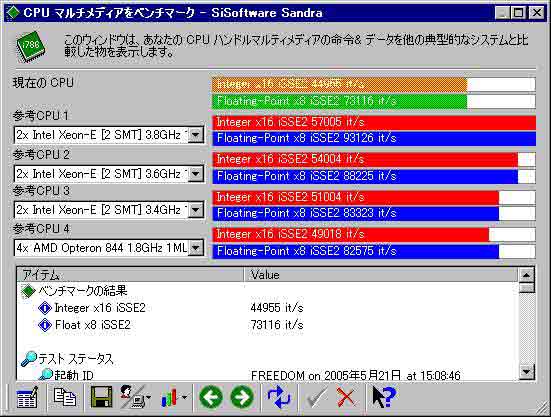
Task: Open the 参考CPU 3 dropdown arrow
Action: click(x=196, y=210)
